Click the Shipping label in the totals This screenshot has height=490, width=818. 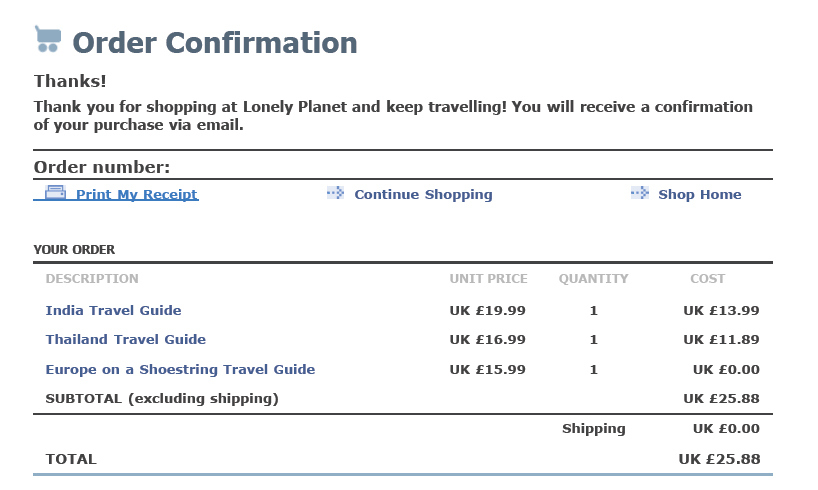(x=593, y=429)
